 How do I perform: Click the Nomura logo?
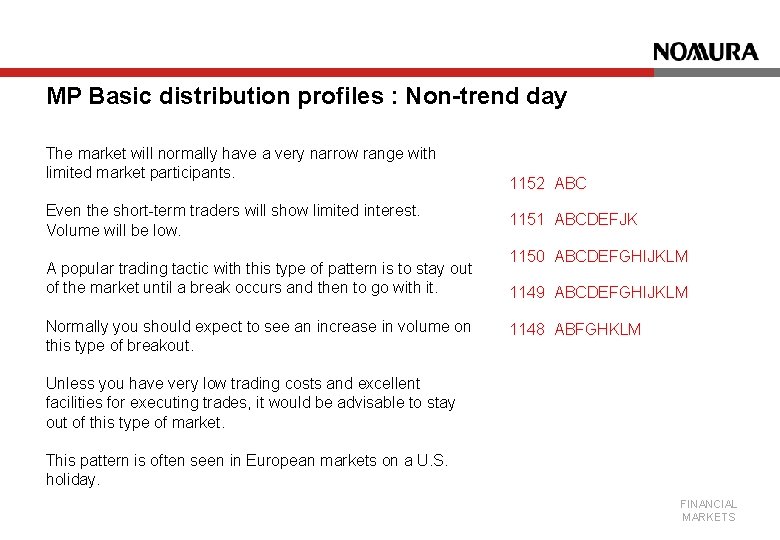pyautogui.click(x=705, y=52)
